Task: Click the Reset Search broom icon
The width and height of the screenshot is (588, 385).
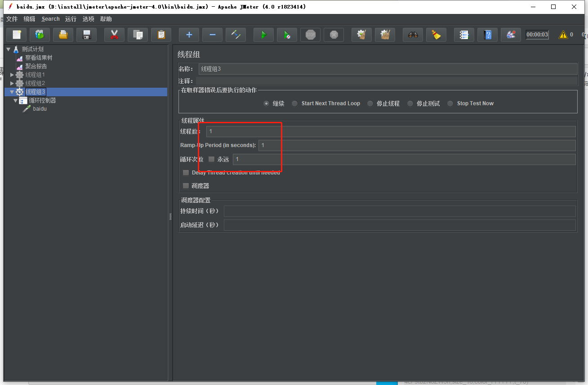Action: point(437,35)
